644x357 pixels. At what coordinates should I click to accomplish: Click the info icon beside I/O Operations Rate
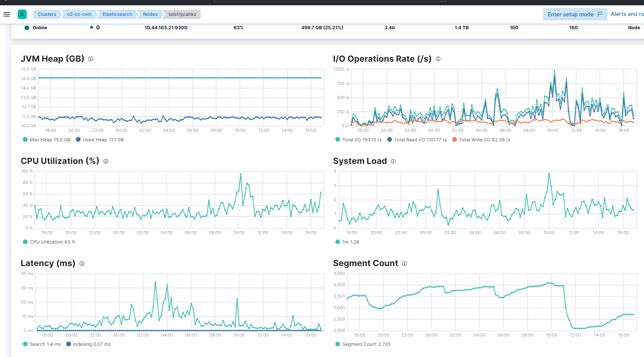(x=438, y=59)
